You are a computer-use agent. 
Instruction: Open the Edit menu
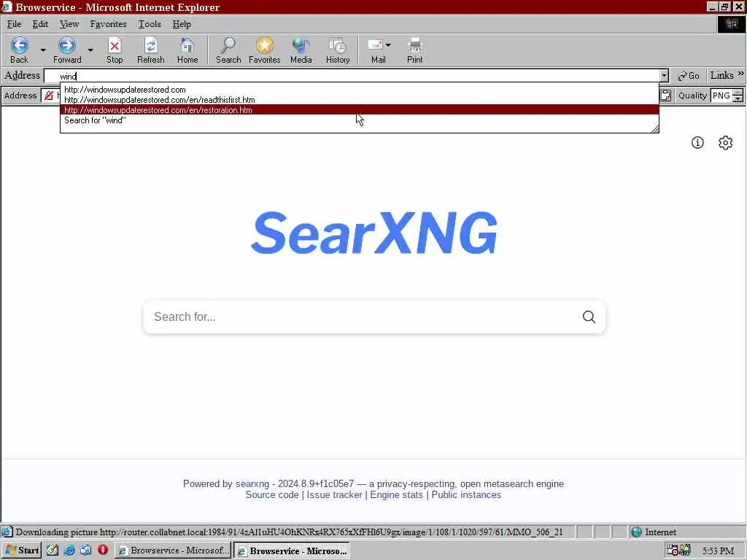click(40, 24)
